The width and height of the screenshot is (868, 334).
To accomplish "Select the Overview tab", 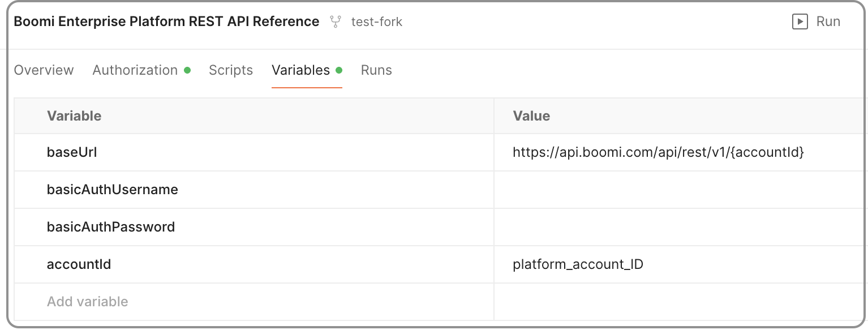I will [x=44, y=70].
